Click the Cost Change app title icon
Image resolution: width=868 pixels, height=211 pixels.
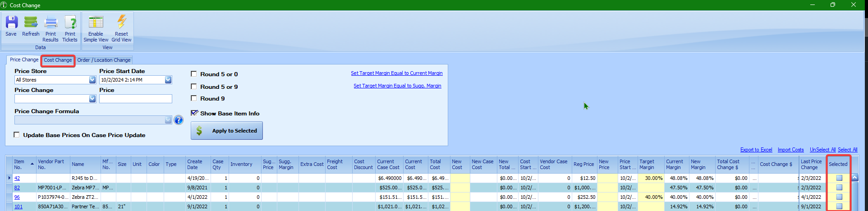click(x=4, y=5)
